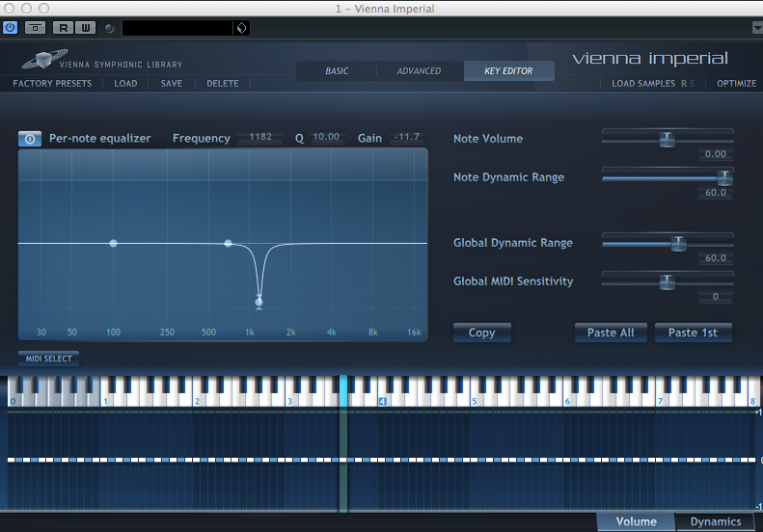Click the Q value 10.00
Screen dimensions: 763x532
(326, 137)
